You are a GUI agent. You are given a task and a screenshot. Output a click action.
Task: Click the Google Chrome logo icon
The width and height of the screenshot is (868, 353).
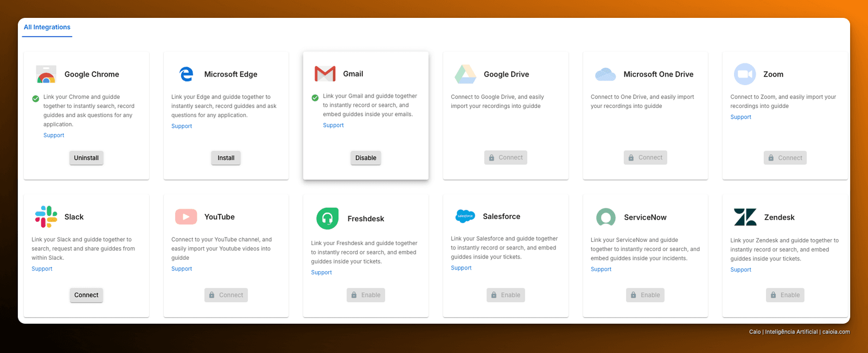click(x=46, y=74)
